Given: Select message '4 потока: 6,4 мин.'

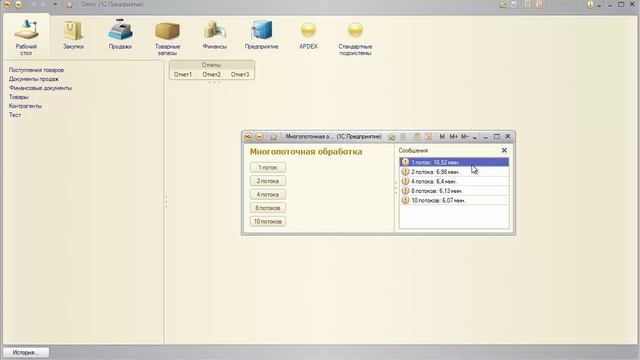Looking at the screenshot, I should pyautogui.click(x=454, y=181).
